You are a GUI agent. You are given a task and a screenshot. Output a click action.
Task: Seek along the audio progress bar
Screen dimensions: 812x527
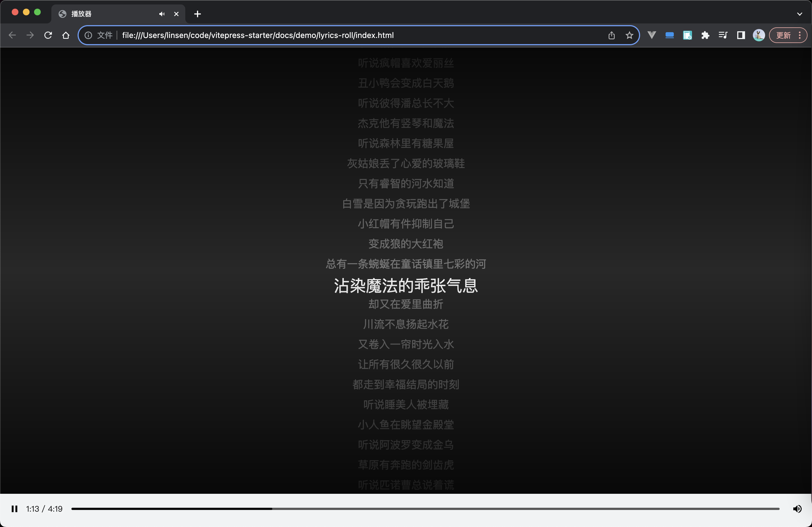425,509
